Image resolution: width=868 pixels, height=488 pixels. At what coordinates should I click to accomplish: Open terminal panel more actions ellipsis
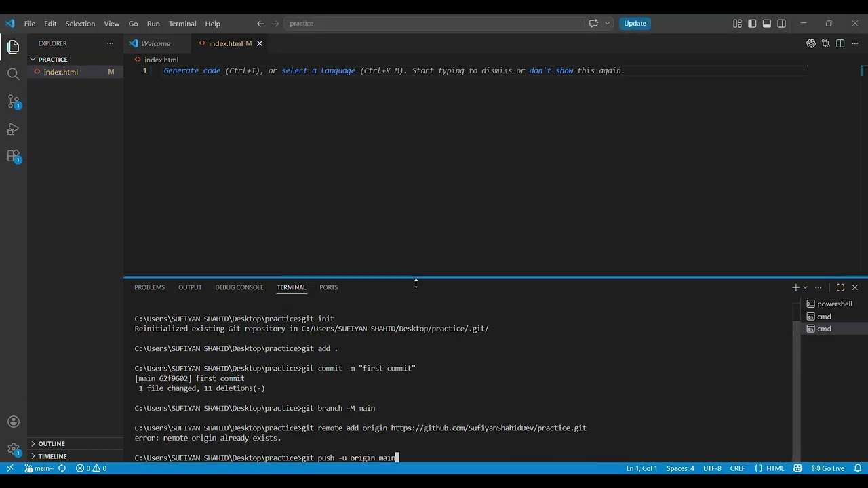pyautogui.click(x=818, y=287)
